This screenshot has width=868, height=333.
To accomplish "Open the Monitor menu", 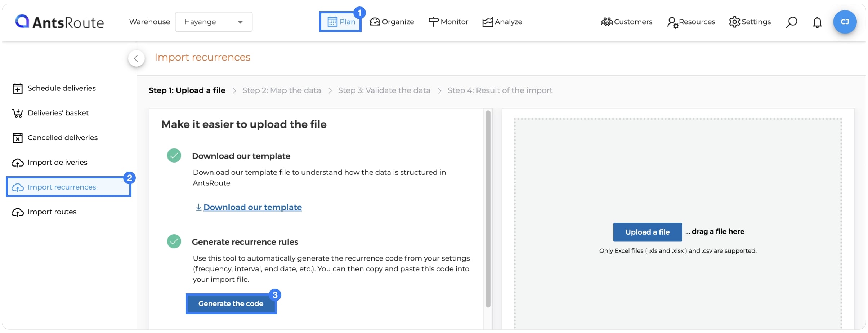I will point(448,22).
